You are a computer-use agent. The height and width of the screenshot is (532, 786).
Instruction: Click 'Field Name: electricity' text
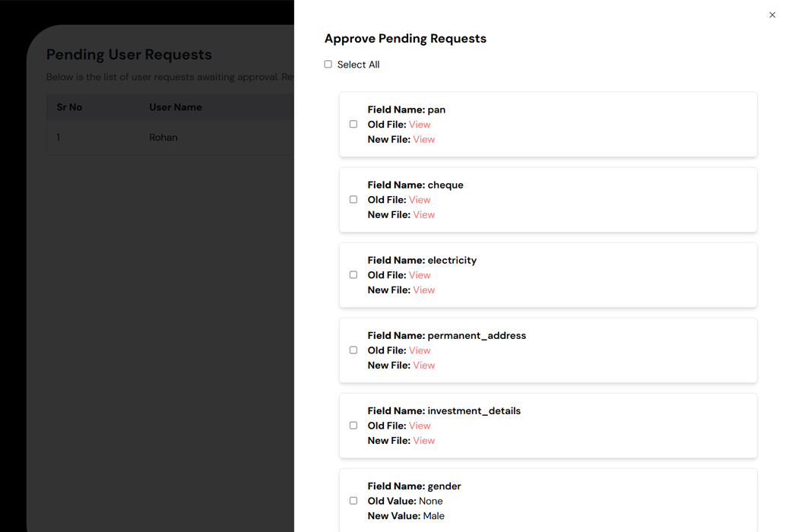[x=422, y=261]
